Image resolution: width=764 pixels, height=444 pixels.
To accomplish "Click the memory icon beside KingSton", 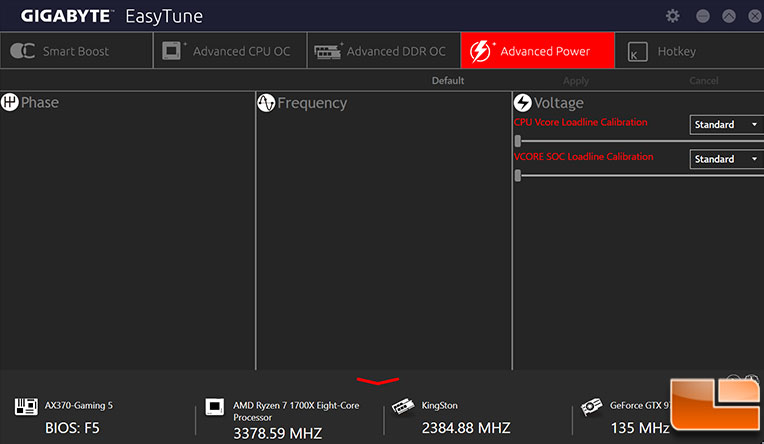I will 403,406.
